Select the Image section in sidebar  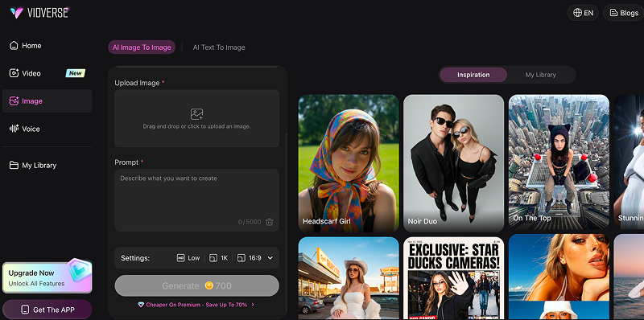[47, 101]
